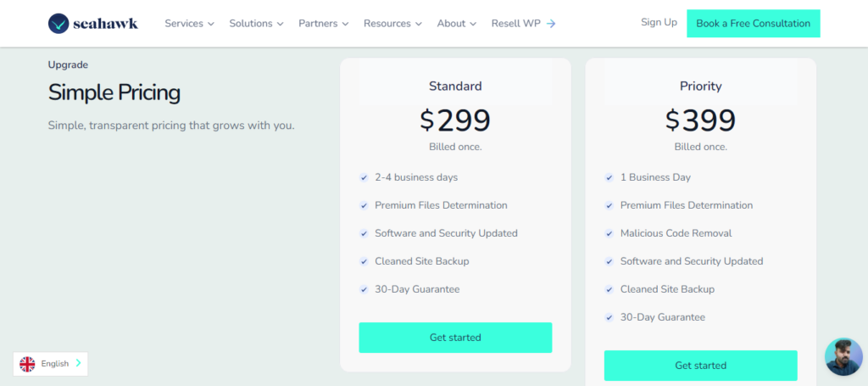
Task: Click checkmark beside Priority's Premium Files Determination
Action: pos(609,205)
